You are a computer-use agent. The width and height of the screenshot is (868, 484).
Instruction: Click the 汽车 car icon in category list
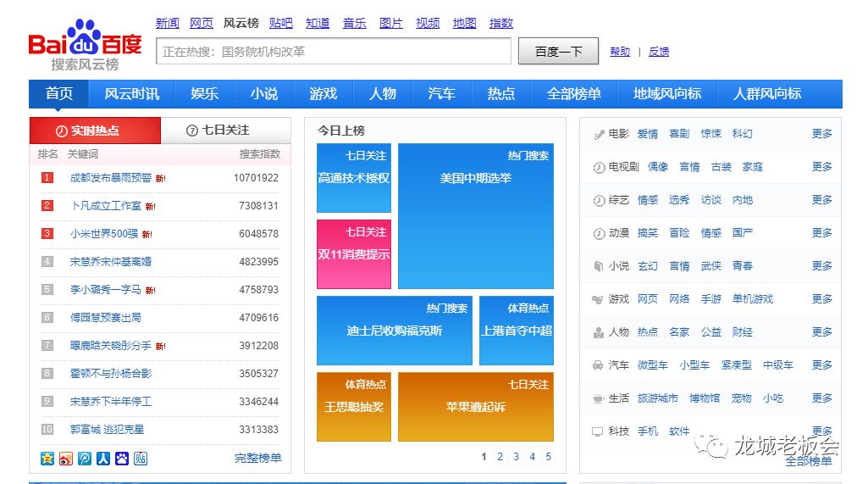pos(598,365)
